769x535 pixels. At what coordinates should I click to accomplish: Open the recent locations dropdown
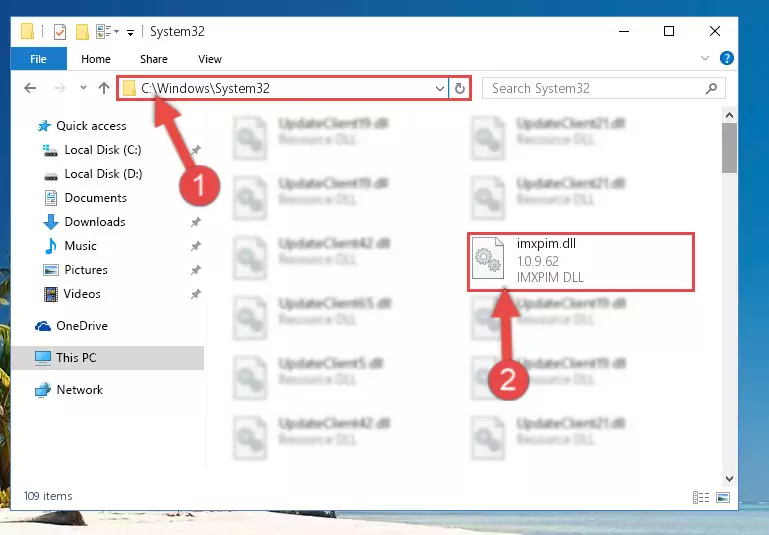(x=83, y=88)
